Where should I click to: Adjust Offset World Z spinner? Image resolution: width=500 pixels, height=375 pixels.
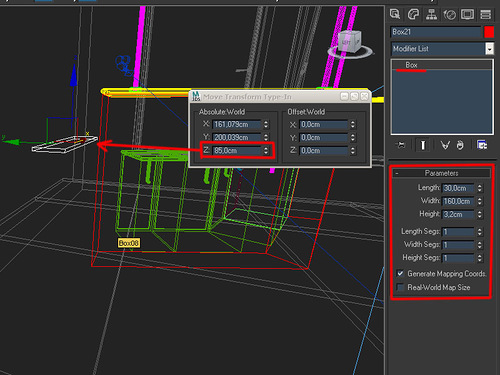coord(353,151)
